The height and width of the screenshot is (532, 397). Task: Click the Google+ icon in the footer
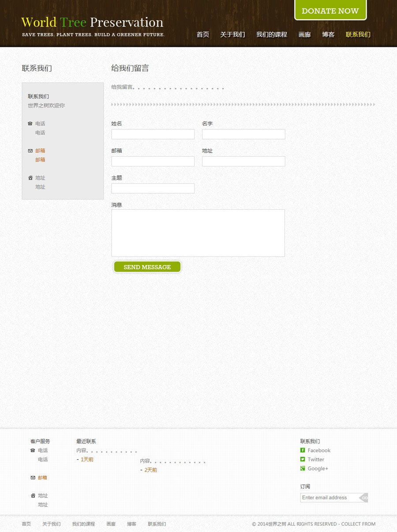click(x=303, y=468)
